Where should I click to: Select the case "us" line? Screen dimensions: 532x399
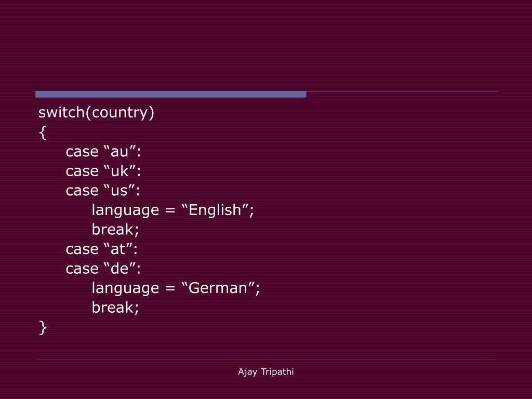[103, 191]
